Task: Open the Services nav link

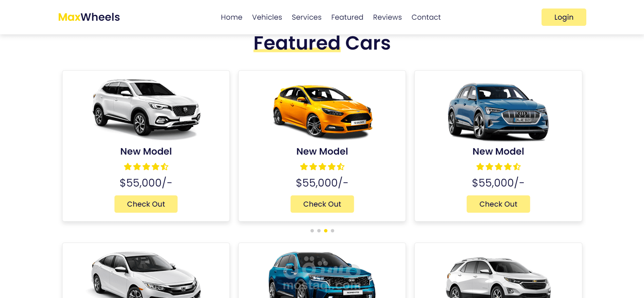Action: pyautogui.click(x=306, y=17)
